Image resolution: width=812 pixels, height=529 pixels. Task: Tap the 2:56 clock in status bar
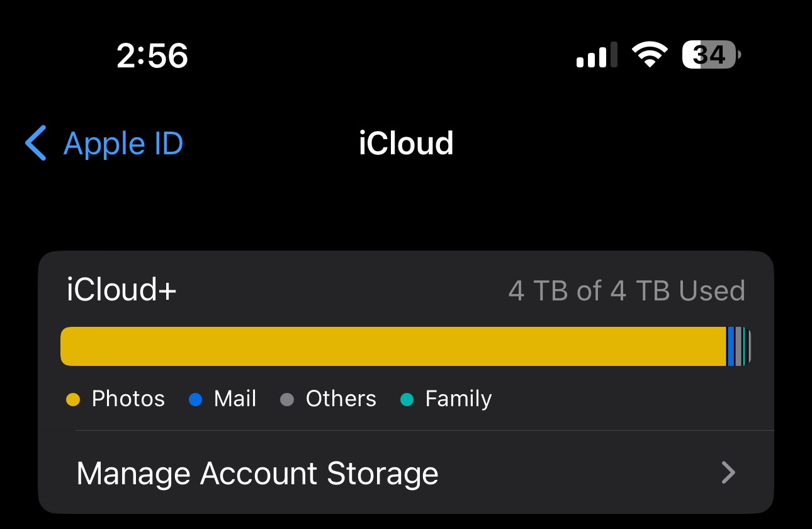(x=152, y=55)
